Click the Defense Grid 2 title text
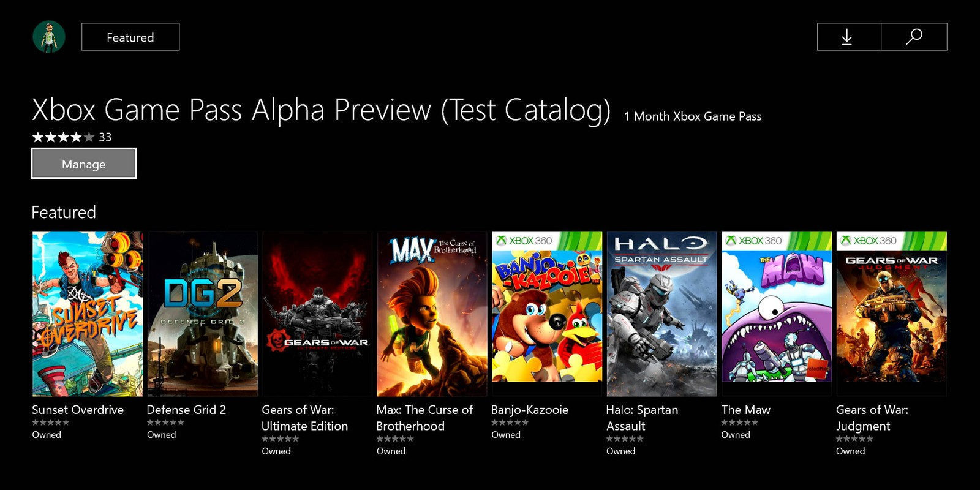Screen dimensions: 980x490 pos(186,410)
